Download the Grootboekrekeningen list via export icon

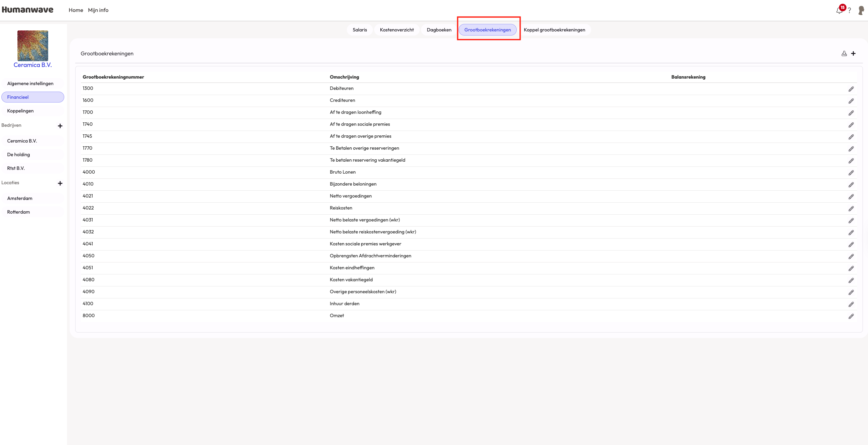[844, 53]
